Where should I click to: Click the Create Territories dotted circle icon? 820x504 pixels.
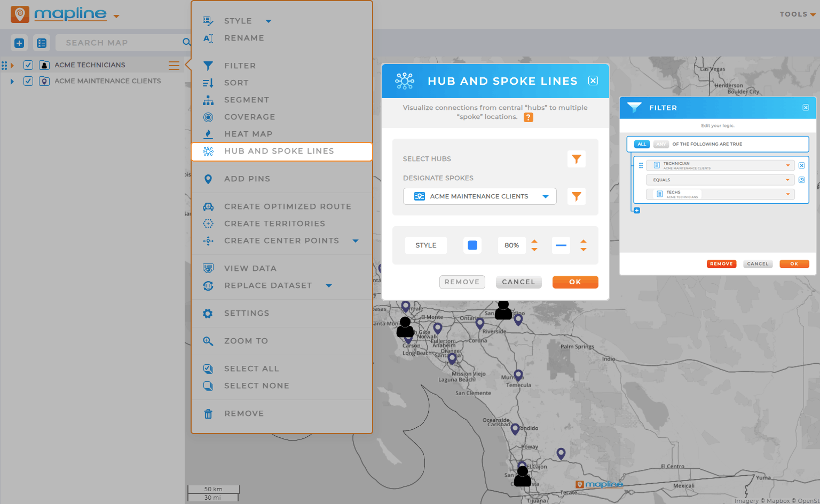pos(208,223)
